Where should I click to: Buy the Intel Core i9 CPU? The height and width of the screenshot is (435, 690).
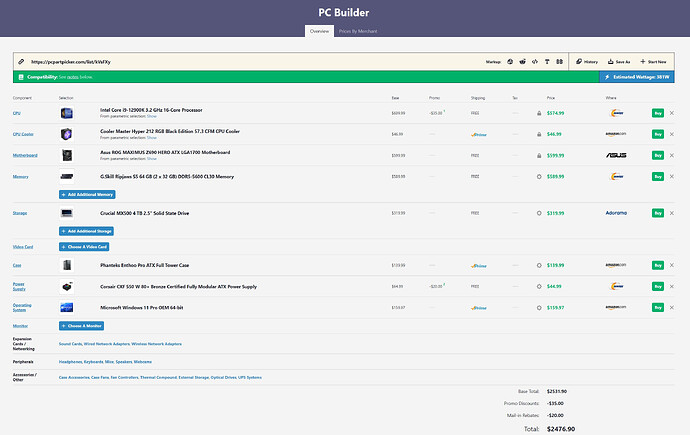658,113
